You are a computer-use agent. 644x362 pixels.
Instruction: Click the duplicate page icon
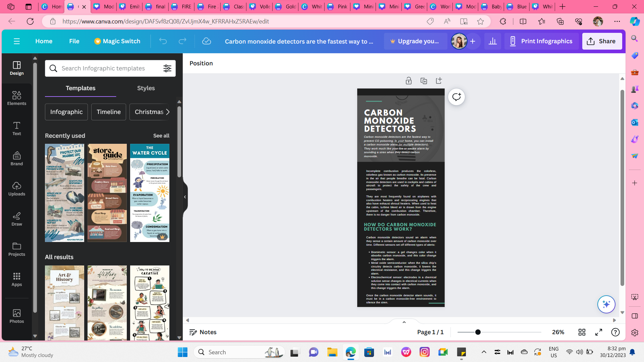pos(424,81)
